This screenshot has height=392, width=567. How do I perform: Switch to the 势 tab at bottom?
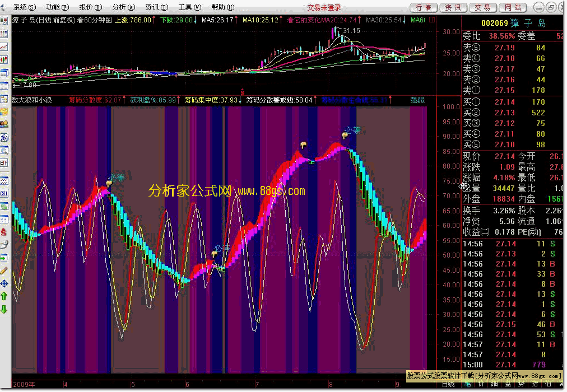[x=521, y=384]
